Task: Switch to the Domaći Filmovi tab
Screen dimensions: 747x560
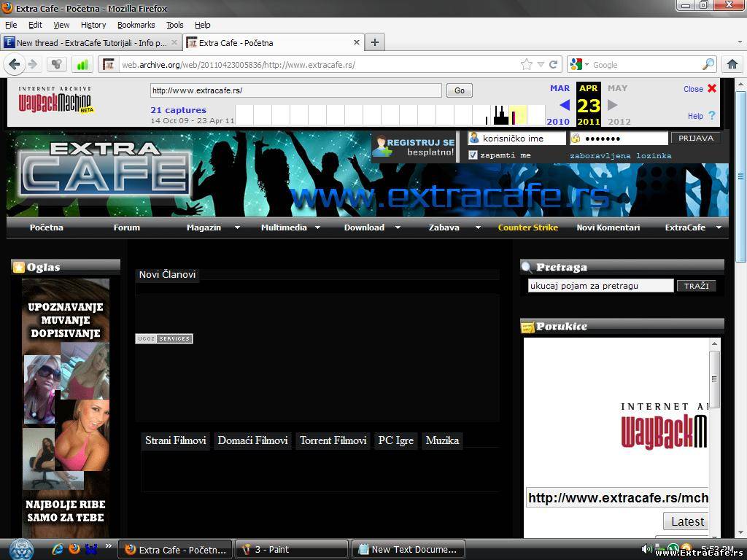Action: 252,440
